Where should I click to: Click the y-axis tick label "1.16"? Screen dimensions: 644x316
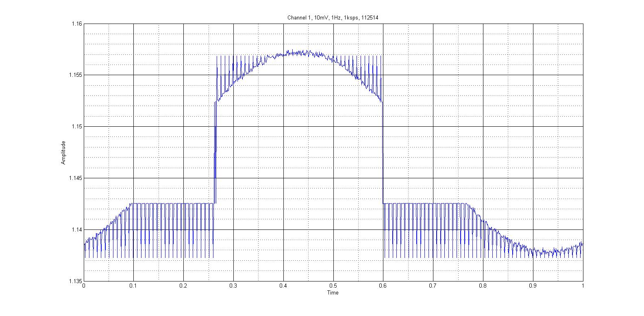tap(77, 24)
